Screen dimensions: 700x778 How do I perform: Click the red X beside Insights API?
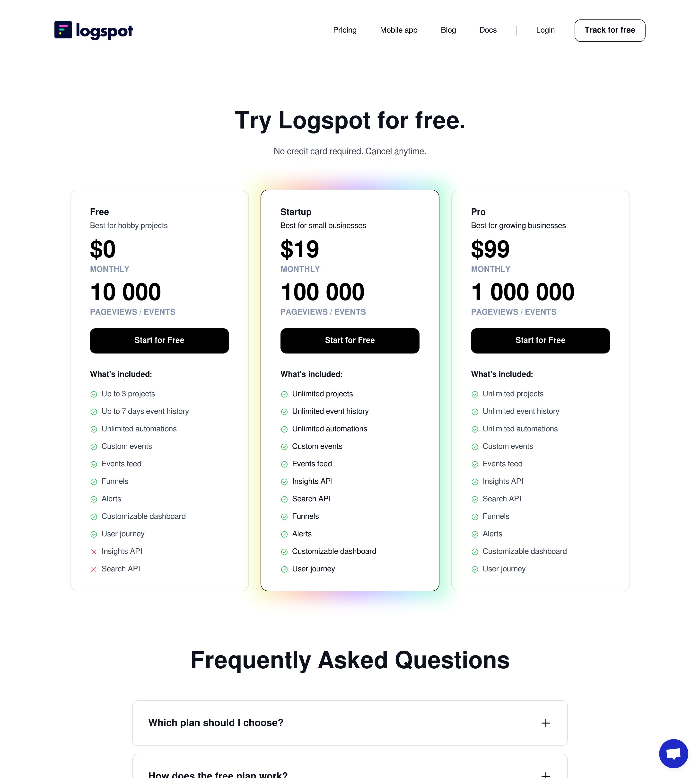click(94, 552)
